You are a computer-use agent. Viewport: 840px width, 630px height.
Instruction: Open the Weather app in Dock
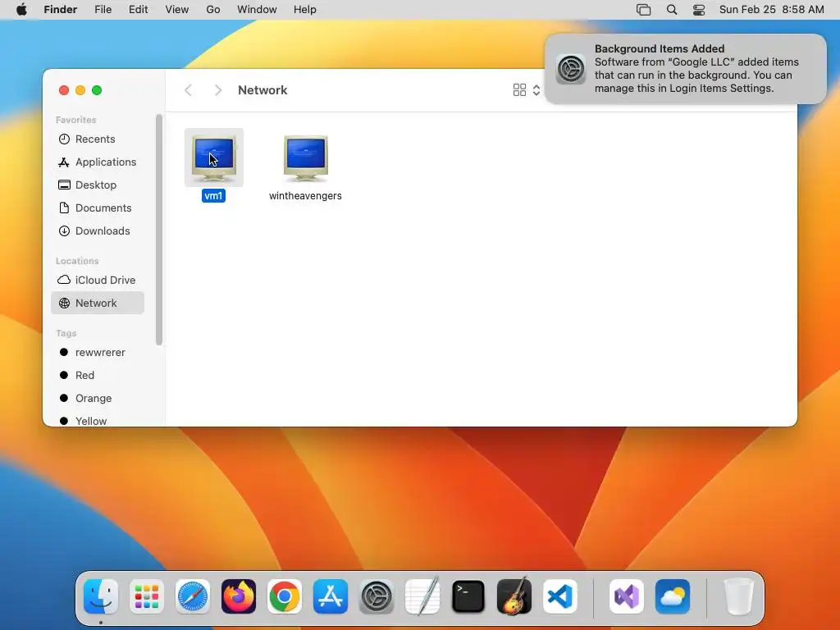pyautogui.click(x=673, y=596)
